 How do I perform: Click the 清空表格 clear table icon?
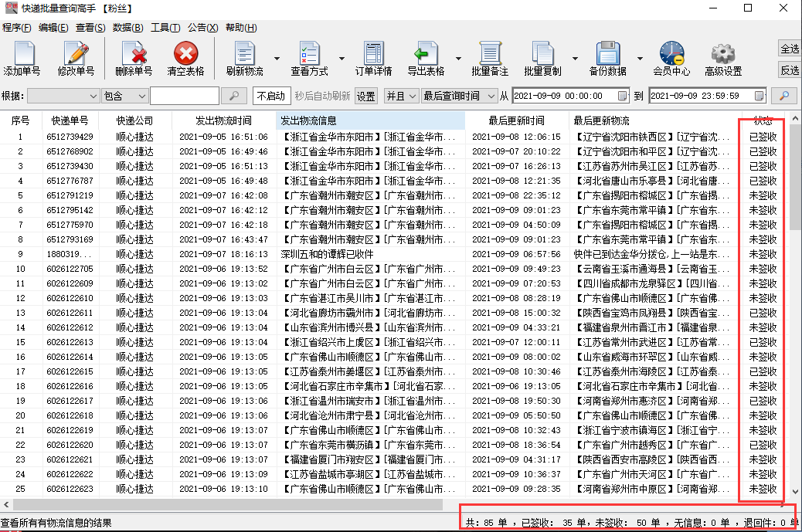coord(185,58)
